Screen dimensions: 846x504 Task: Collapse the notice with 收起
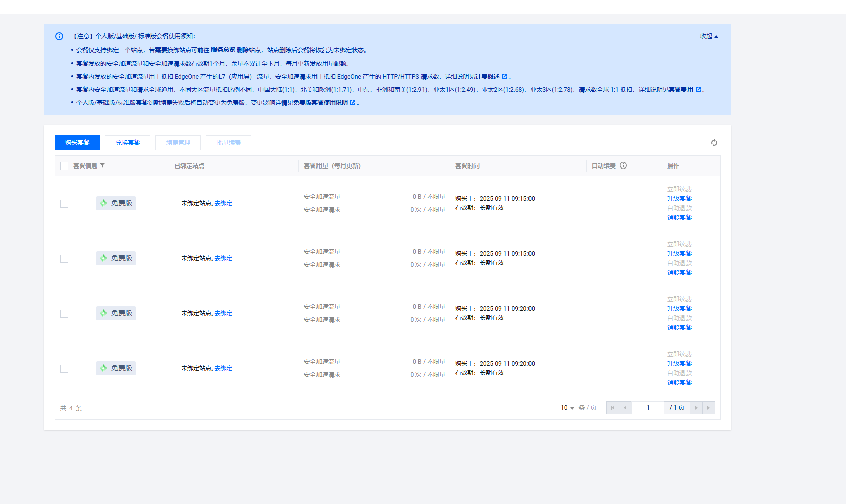709,36
